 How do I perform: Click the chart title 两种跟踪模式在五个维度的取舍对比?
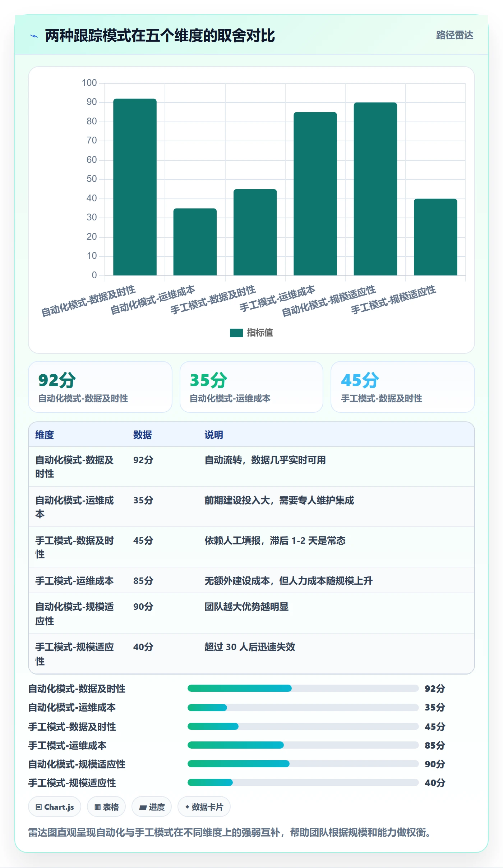point(160,36)
